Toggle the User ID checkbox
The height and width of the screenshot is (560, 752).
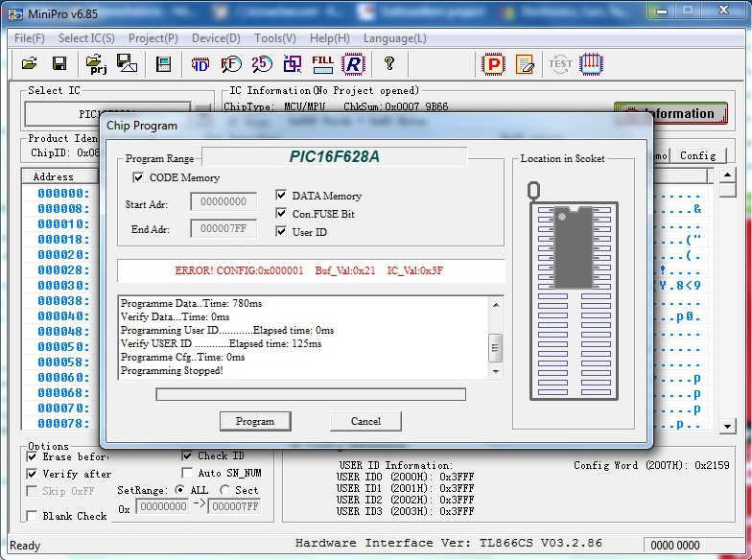click(282, 232)
